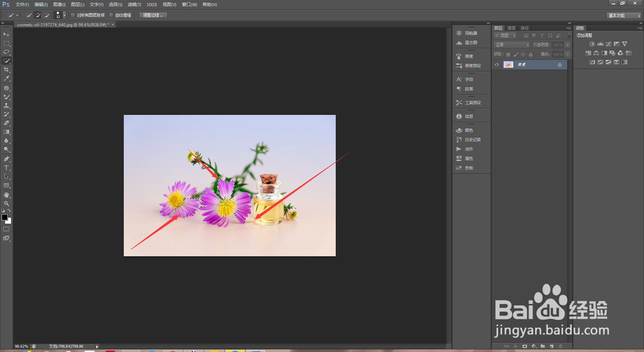Open the Select menu

tap(115, 5)
